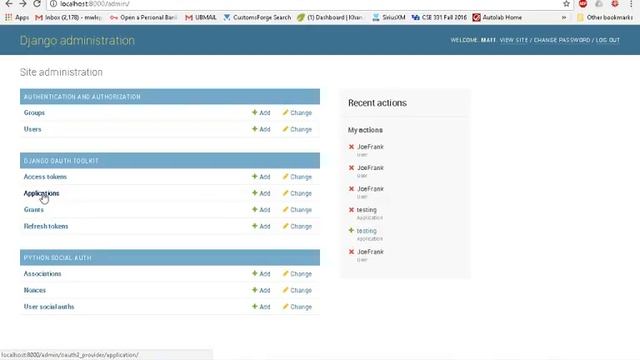The height and width of the screenshot is (360, 640).
Task: Open Nonces model list
Action: [35, 290]
